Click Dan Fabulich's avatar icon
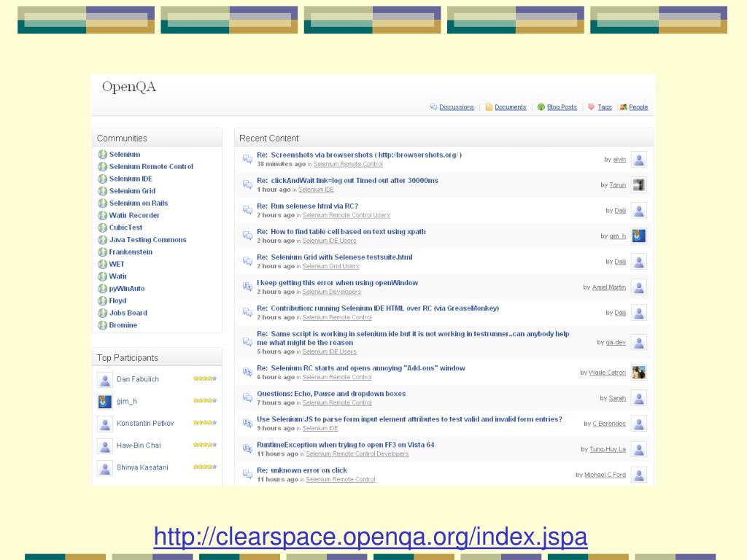The width and height of the screenshot is (747, 560). point(105,379)
